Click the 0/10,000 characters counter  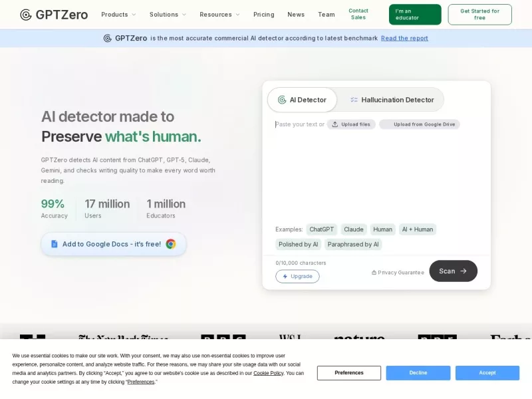(x=301, y=263)
